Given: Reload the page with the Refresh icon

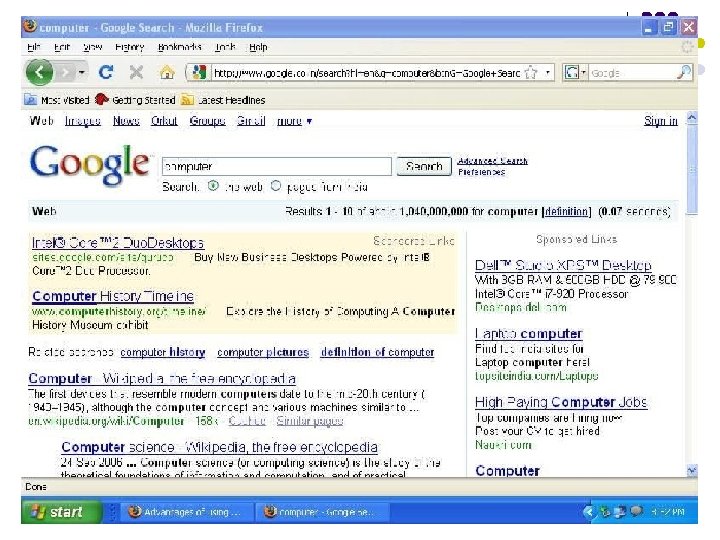Looking at the screenshot, I should [x=106, y=72].
